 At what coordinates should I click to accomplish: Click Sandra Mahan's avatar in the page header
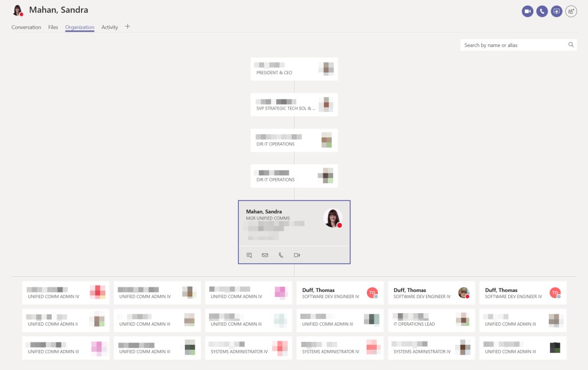(17, 10)
